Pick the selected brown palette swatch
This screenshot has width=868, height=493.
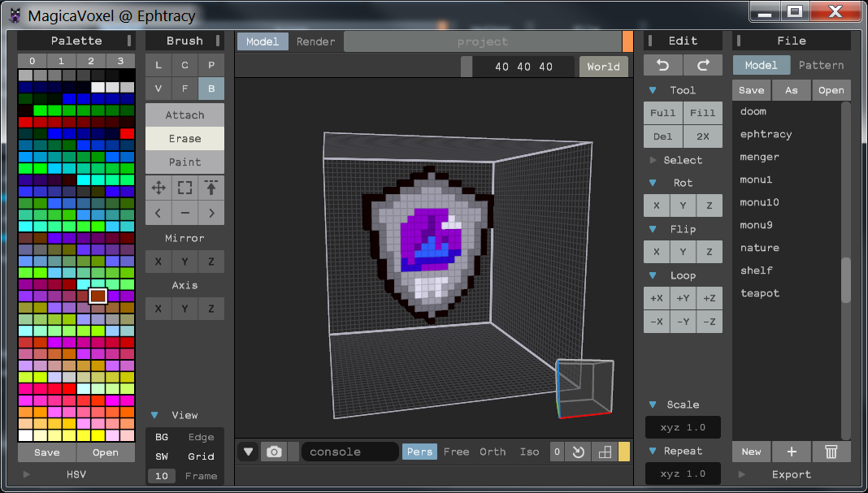pyautogui.click(x=98, y=296)
